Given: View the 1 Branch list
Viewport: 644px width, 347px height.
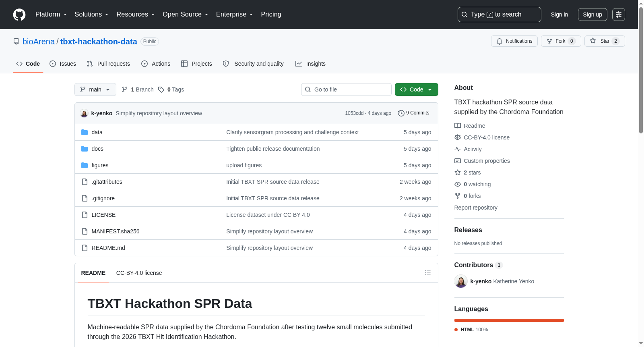Looking at the screenshot, I should pyautogui.click(x=138, y=89).
